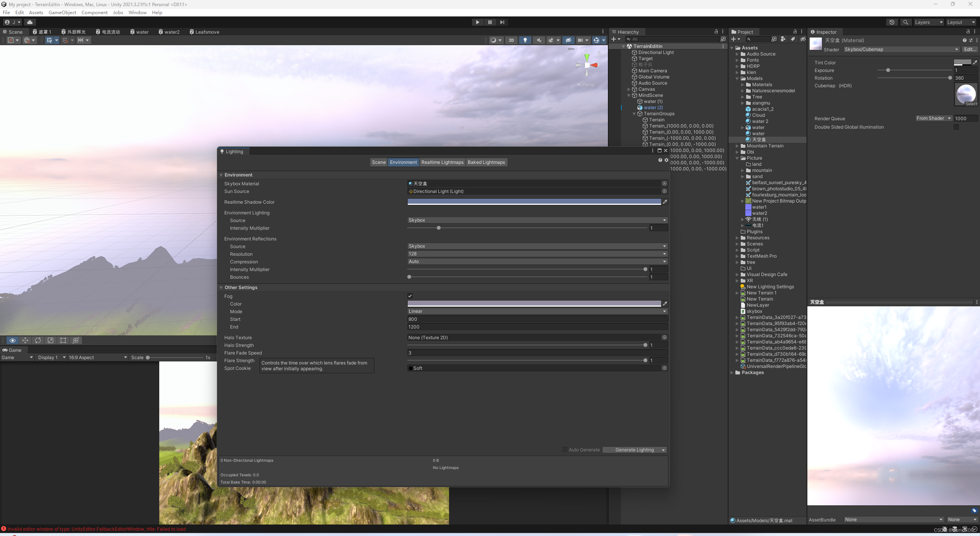Click the cloud services icon
Screen dimensions: 980x536
point(30,22)
